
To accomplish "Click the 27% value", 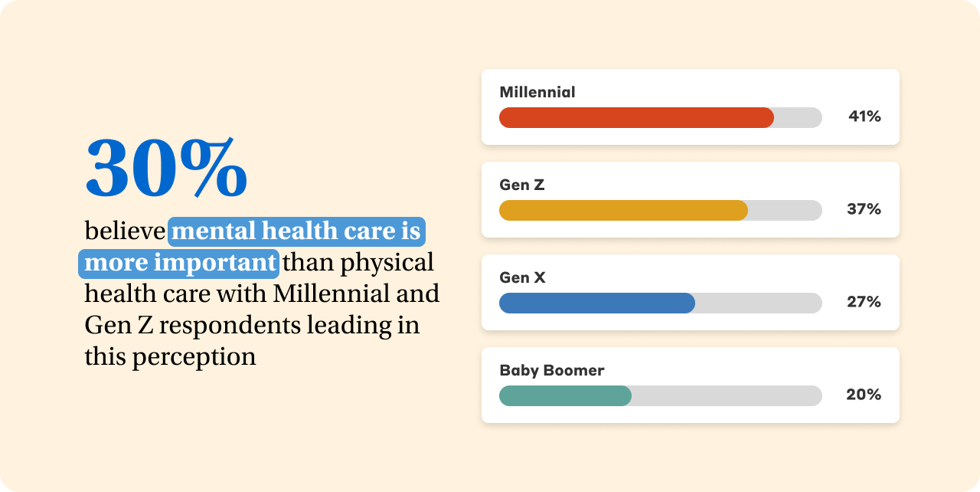I will (x=864, y=302).
